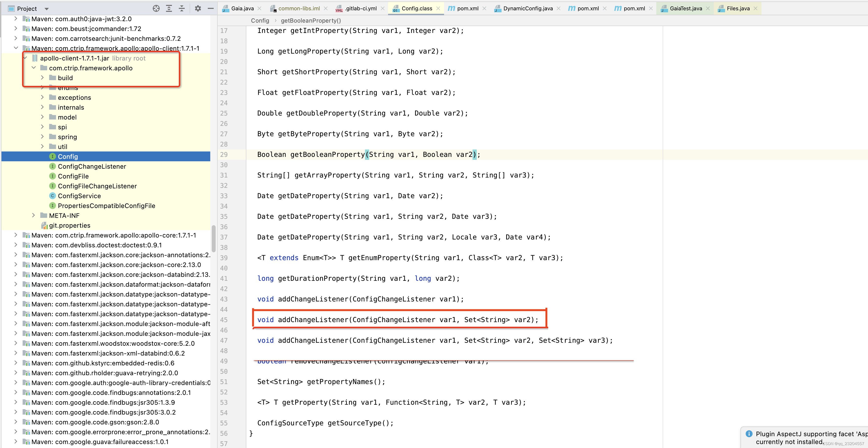Collapse the apollo-client Maven library node
The height and width of the screenshot is (448, 868).
[x=16, y=48]
